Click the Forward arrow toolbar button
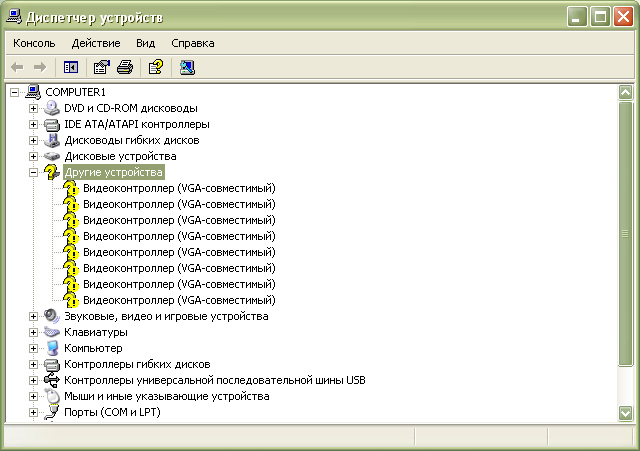The image size is (640, 451). coord(40,67)
